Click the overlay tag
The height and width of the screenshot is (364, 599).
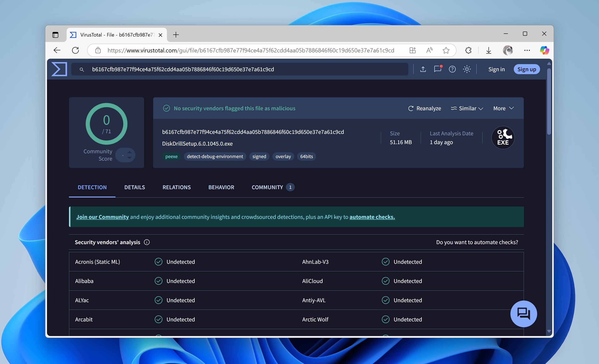283,156
